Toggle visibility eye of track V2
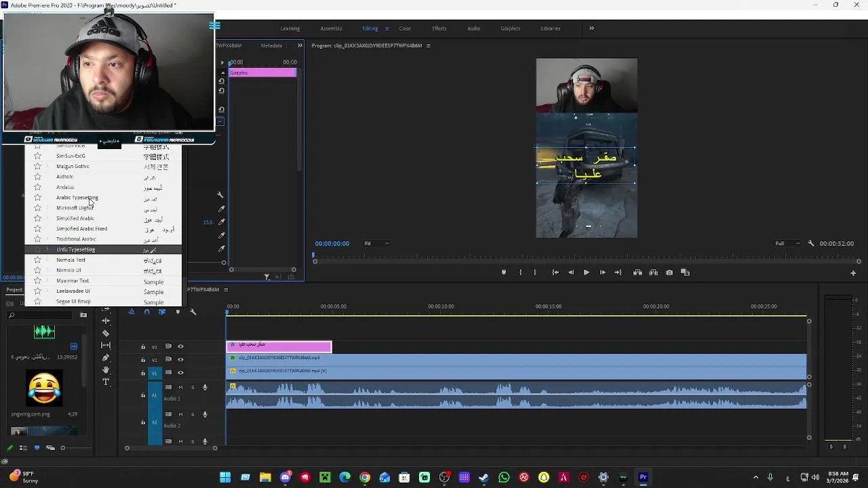 180,359
